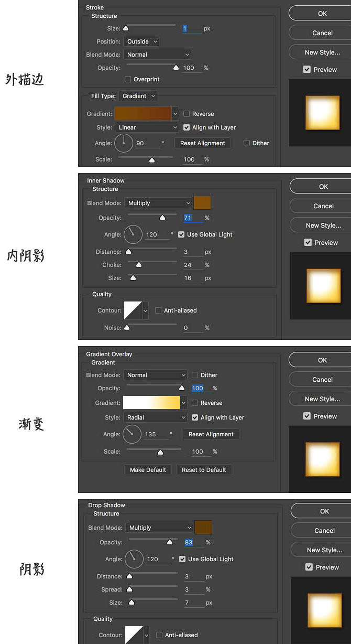Click Inner Shadow Choke slider handle
351x644 pixels.
139,265
